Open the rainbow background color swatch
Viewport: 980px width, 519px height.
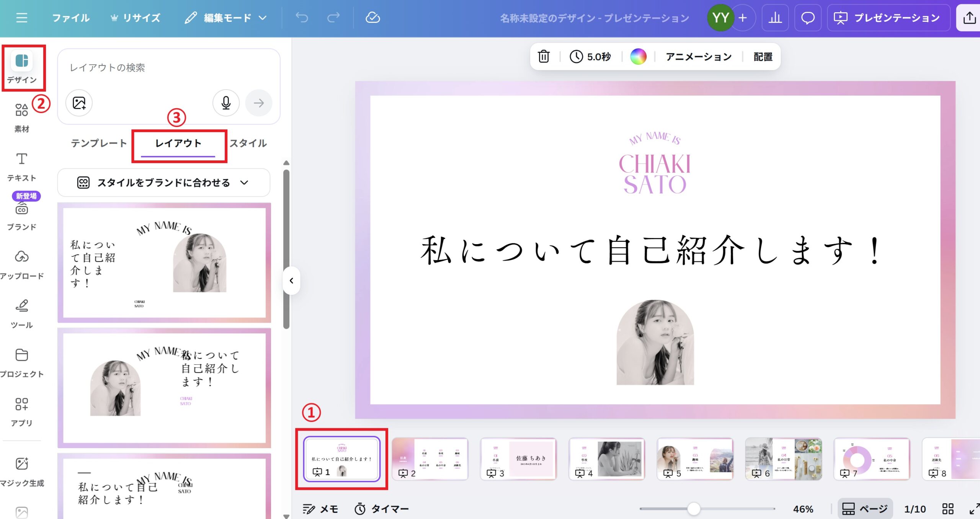point(638,57)
